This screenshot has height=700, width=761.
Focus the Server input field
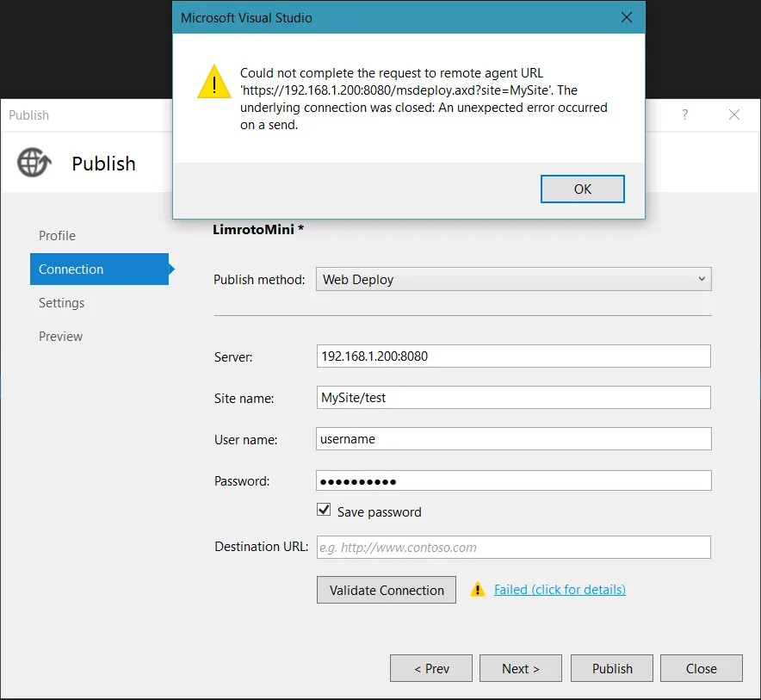[x=513, y=356]
